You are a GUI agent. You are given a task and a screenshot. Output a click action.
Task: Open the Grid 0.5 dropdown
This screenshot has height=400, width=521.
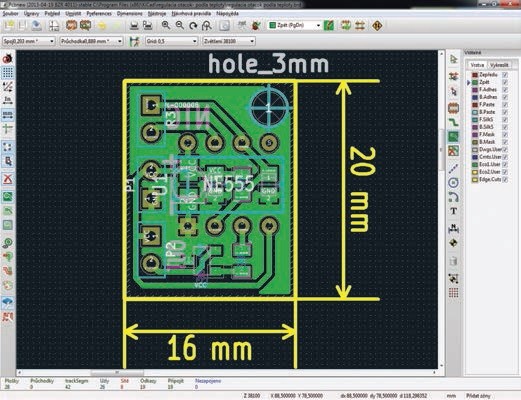pyautogui.click(x=171, y=41)
